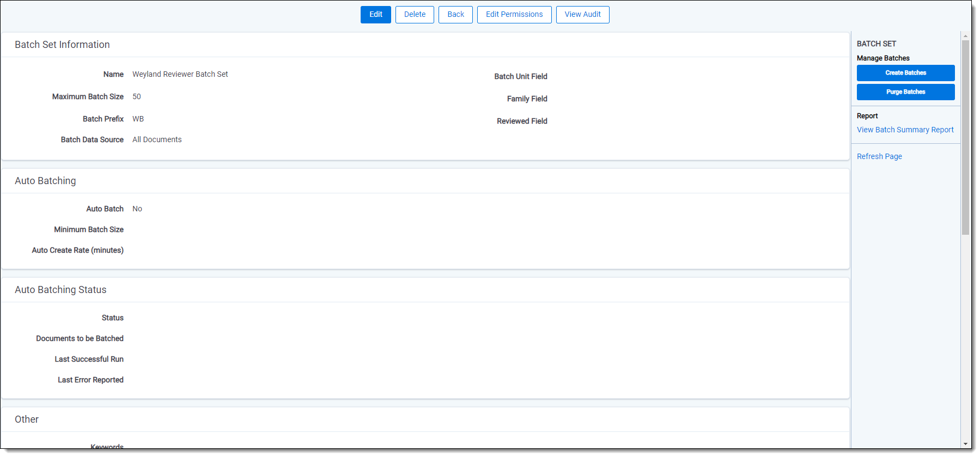
Task: Open the View Batch Summary Report link
Action: tap(905, 130)
